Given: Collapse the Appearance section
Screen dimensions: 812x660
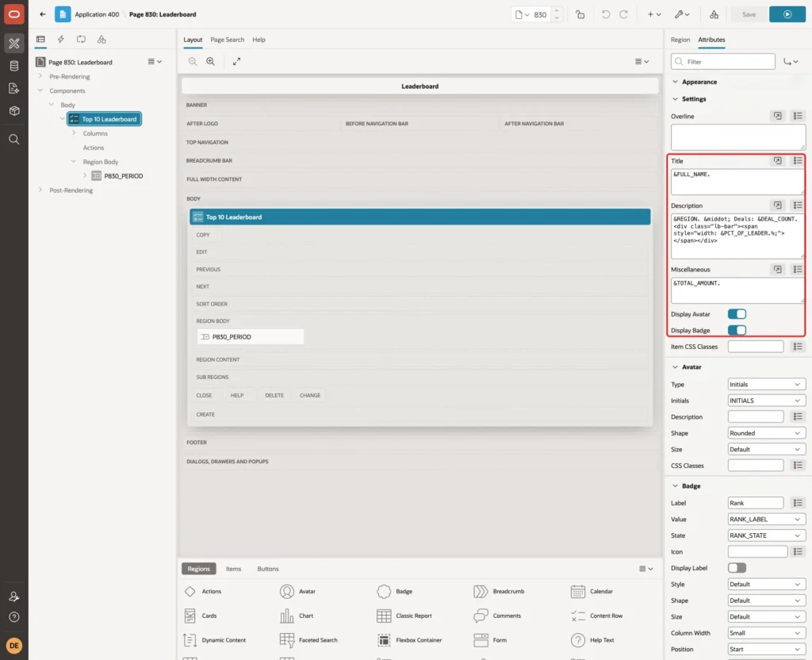Looking at the screenshot, I should click(x=675, y=82).
